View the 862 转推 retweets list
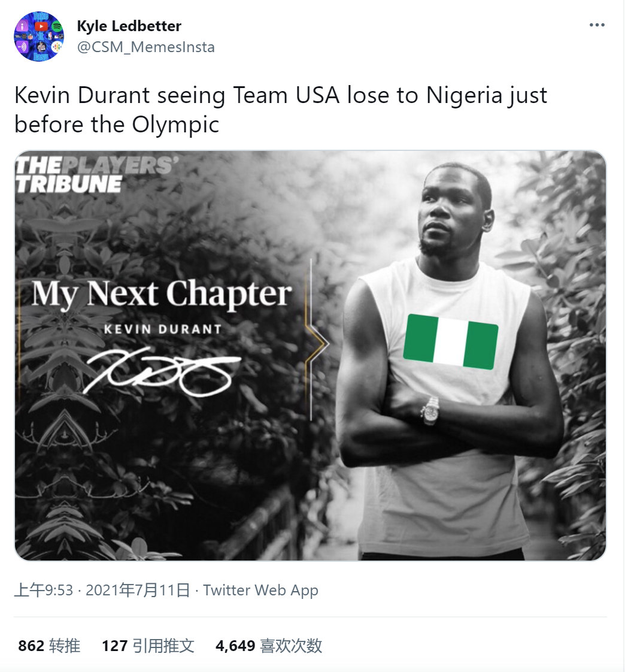The height and width of the screenshot is (672, 625). click(49, 645)
